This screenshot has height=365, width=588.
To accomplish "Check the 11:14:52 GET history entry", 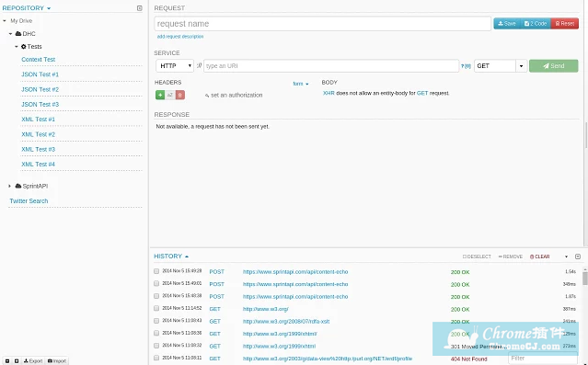I will [x=156, y=308].
